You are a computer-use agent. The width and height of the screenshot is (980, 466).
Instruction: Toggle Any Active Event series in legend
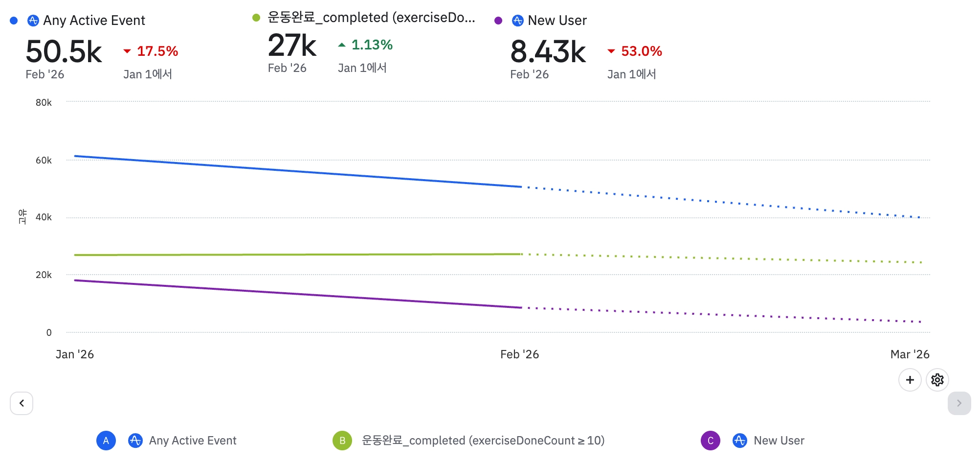(x=193, y=441)
